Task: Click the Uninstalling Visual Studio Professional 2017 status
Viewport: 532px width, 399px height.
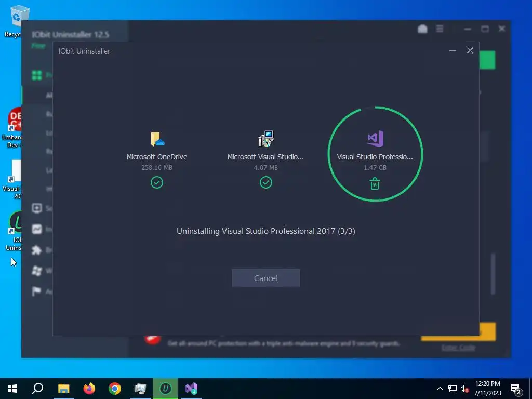Action: pyautogui.click(x=265, y=231)
